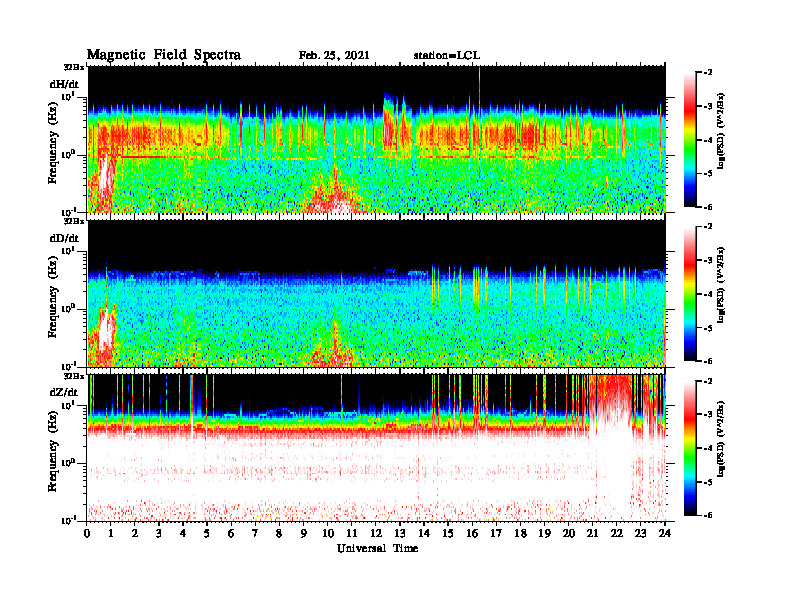Click hour tick label '3' on time axis

159,533
